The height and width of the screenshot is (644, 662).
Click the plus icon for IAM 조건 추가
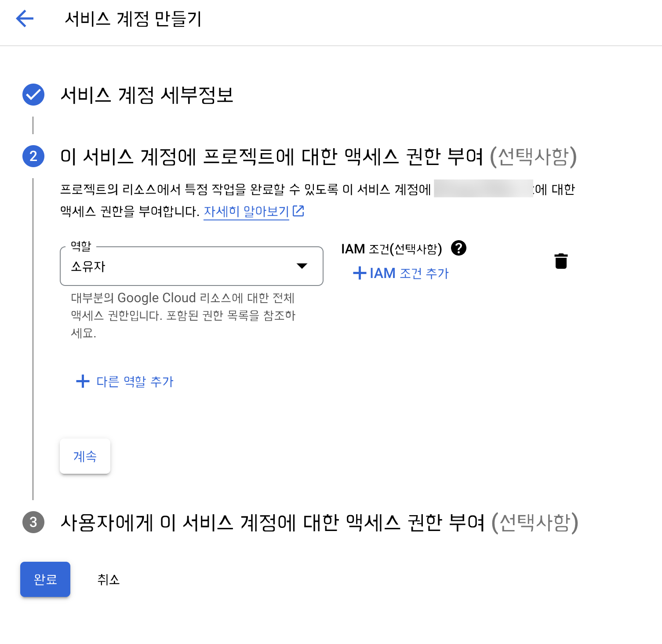tap(359, 273)
